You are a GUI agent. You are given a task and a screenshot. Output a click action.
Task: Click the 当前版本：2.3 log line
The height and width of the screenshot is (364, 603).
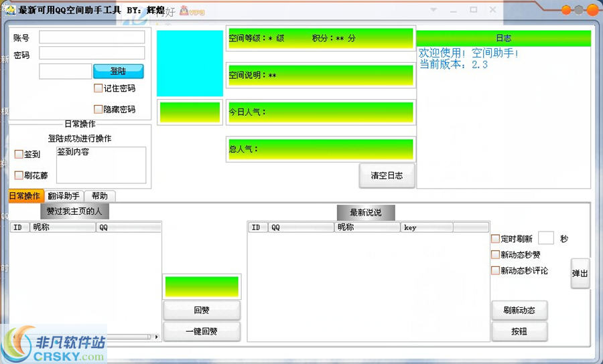[x=454, y=64]
